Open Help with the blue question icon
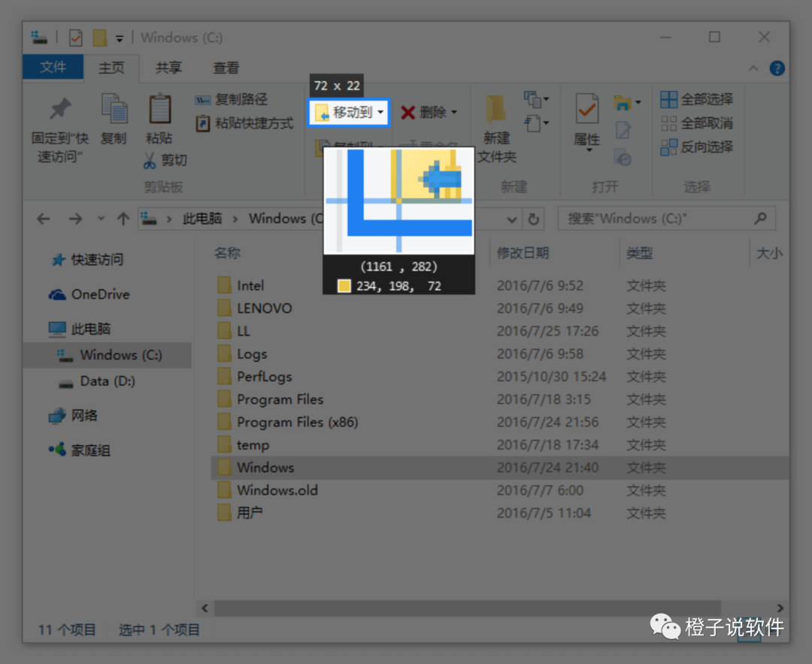 [x=777, y=68]
